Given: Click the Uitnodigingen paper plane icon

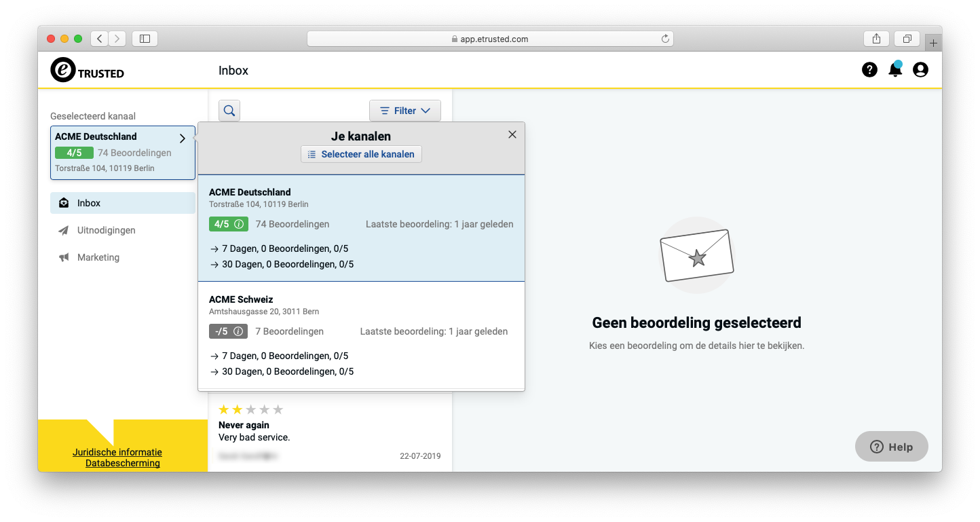Looking at the screenshot, I should click(x=64, y=230).
